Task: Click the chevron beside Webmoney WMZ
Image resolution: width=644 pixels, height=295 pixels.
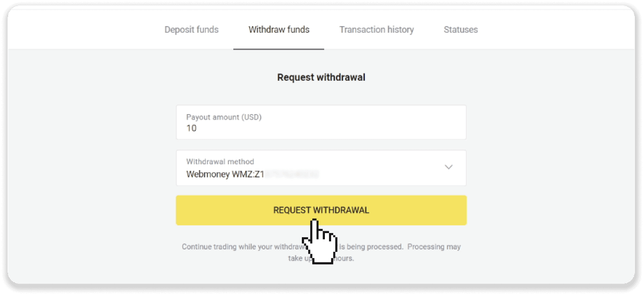Action: point(448,167)
